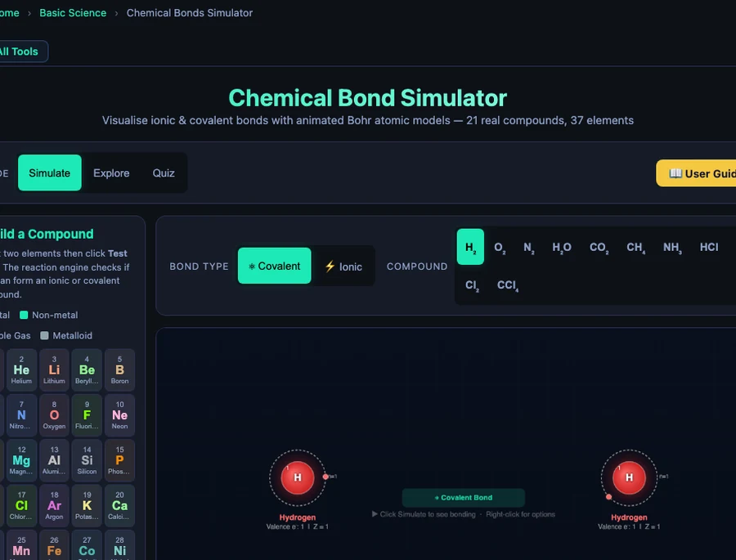
Task: Click the Covalent Bond label in canvas
Action: click(x=464, y=498)
